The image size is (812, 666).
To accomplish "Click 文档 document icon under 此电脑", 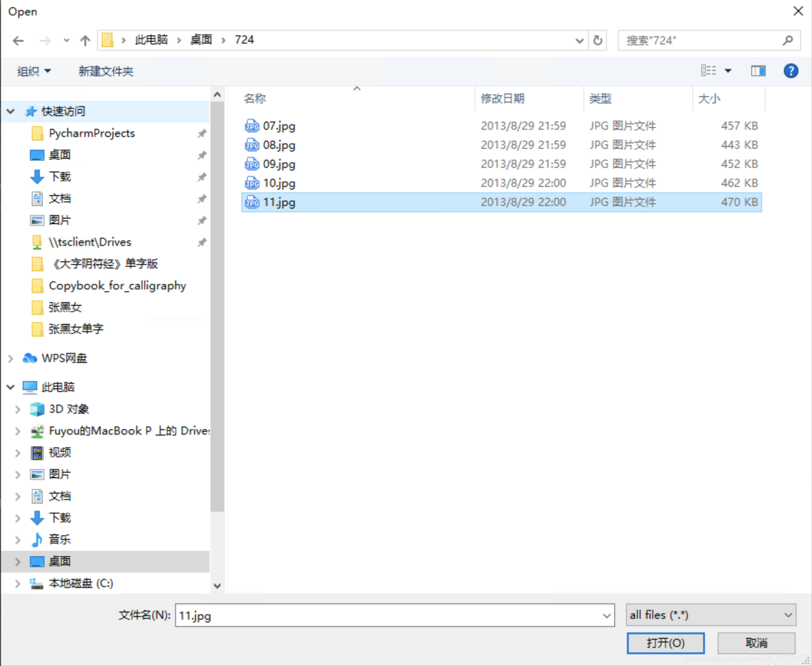I will coord(37,496).
